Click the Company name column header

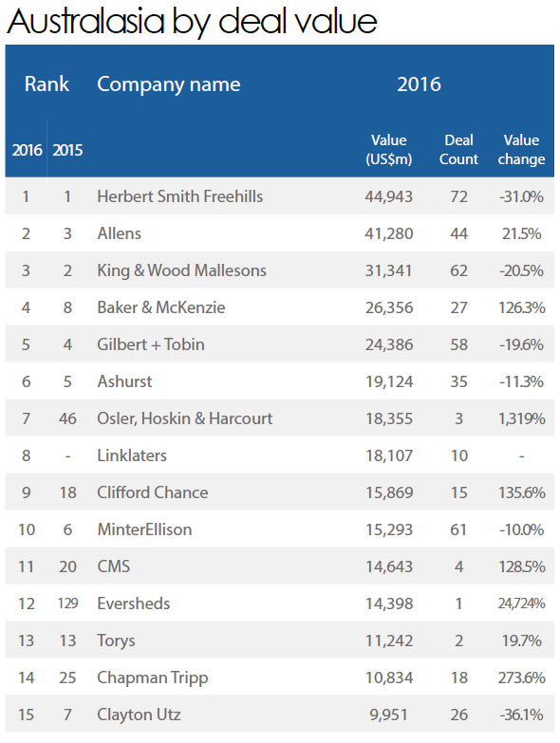(x=169, y=85)
